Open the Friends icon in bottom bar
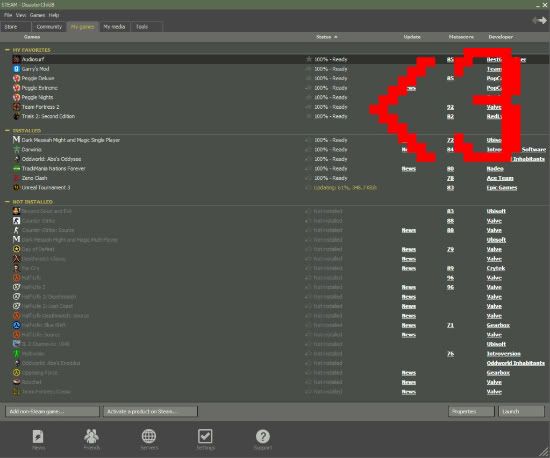The image size is (550, 458). tap(91, 436)
